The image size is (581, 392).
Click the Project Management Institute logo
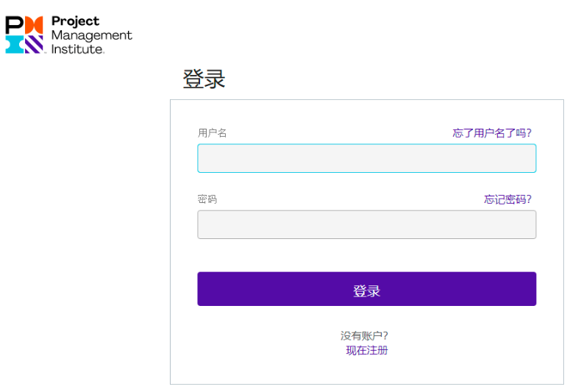[x=68, y=35]
